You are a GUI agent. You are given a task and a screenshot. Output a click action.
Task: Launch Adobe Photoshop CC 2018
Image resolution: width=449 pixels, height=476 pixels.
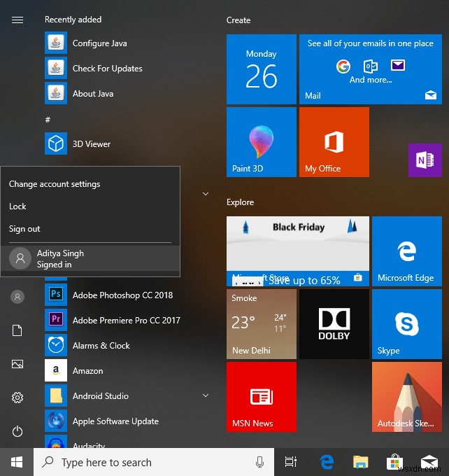pyautogui.click(x=122, y=295)
